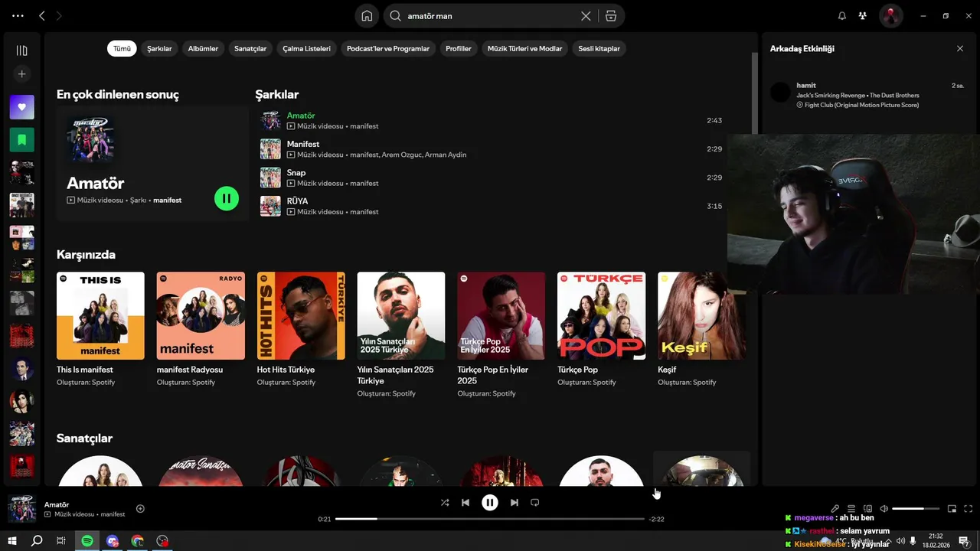Open the Snap song row

point(491,178)
